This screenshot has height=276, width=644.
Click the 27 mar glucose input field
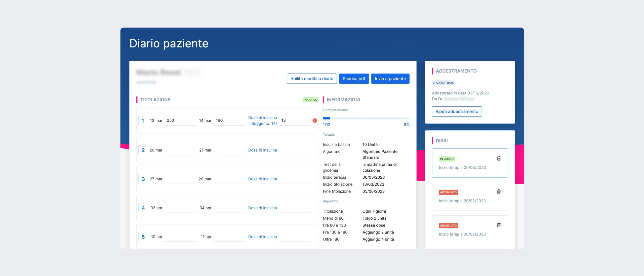180,179
